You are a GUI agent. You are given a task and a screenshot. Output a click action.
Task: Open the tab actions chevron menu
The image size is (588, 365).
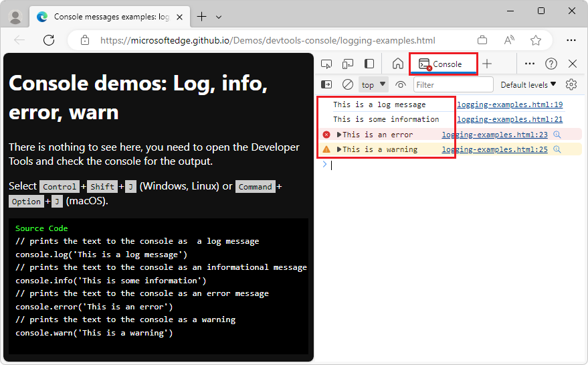tap(219, 17)
